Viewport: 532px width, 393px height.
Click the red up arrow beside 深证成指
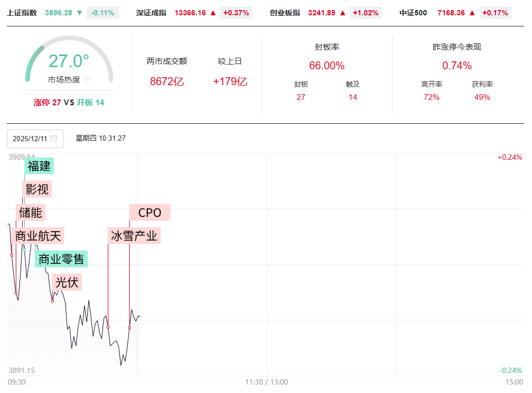[x=213, y=13]
